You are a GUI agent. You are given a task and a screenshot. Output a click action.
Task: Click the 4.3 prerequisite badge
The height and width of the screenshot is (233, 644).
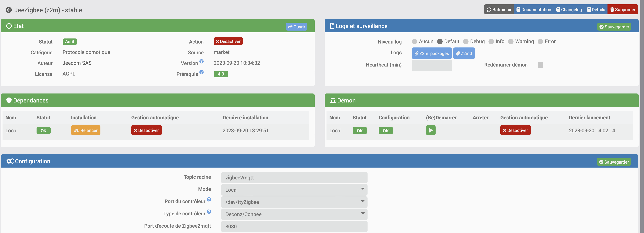(221, 74)
